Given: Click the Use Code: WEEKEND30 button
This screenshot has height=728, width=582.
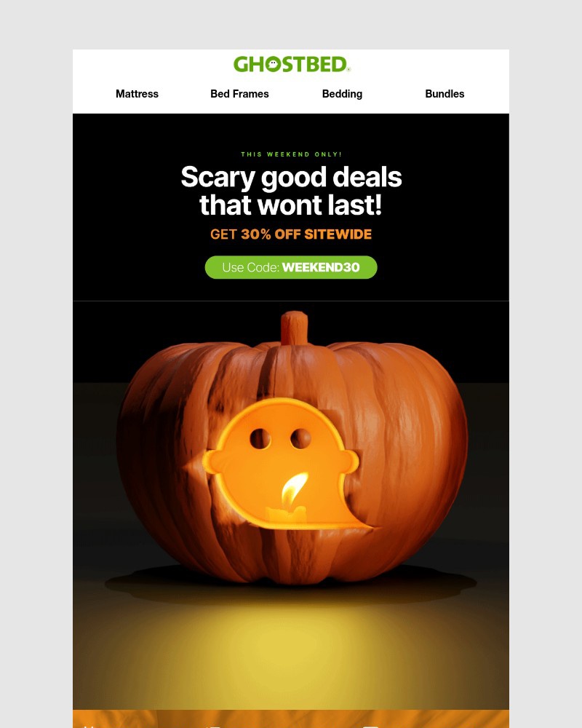Looking at the screenshot, I should coord(291,267).
